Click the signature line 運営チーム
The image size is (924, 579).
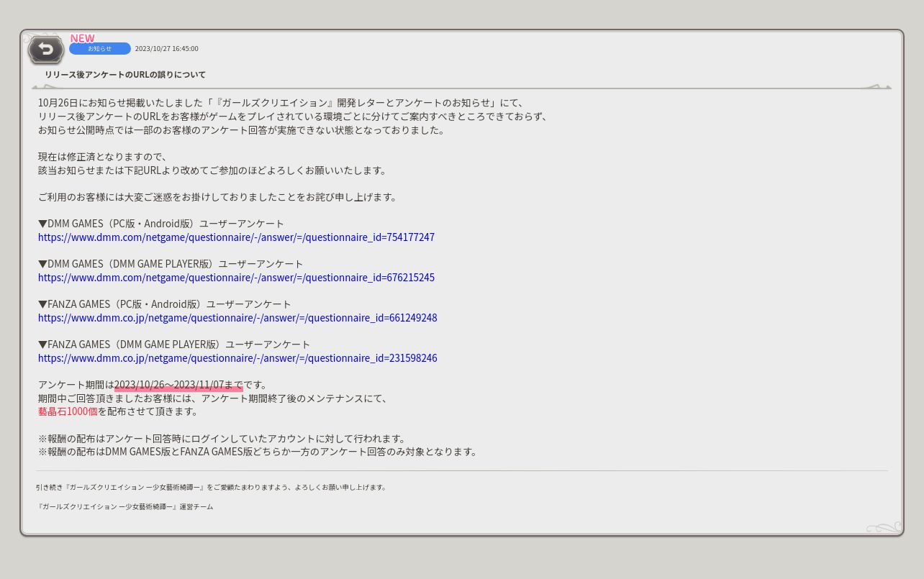point(124,506)
